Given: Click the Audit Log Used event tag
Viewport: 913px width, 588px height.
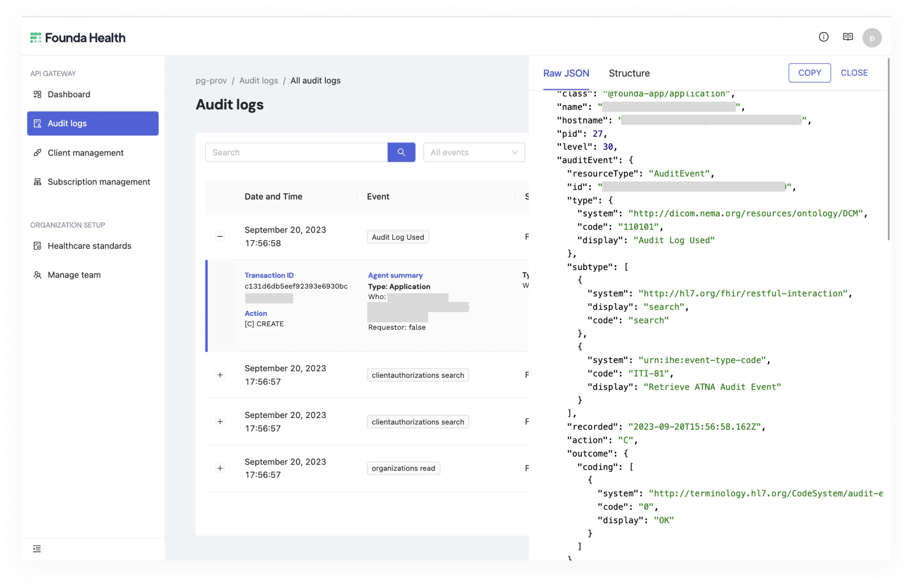Looking at the screenshot, I should click(398, 237).
